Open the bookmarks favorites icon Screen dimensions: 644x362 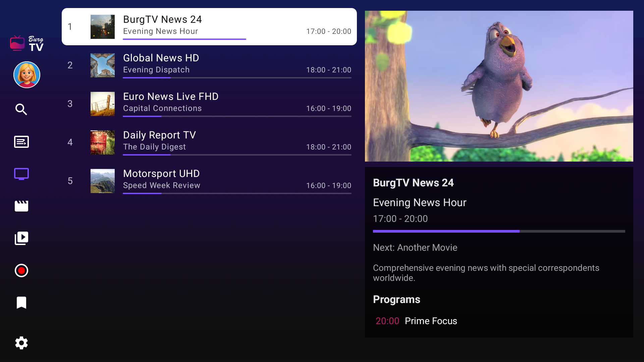[21, 303]
